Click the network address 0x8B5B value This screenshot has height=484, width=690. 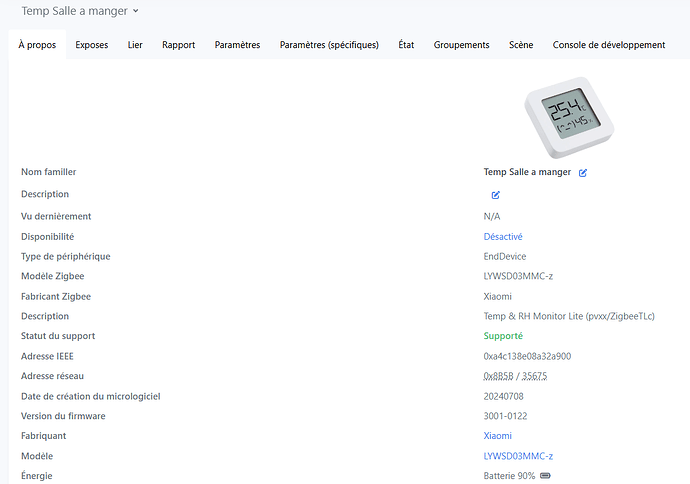click(497, 376)
